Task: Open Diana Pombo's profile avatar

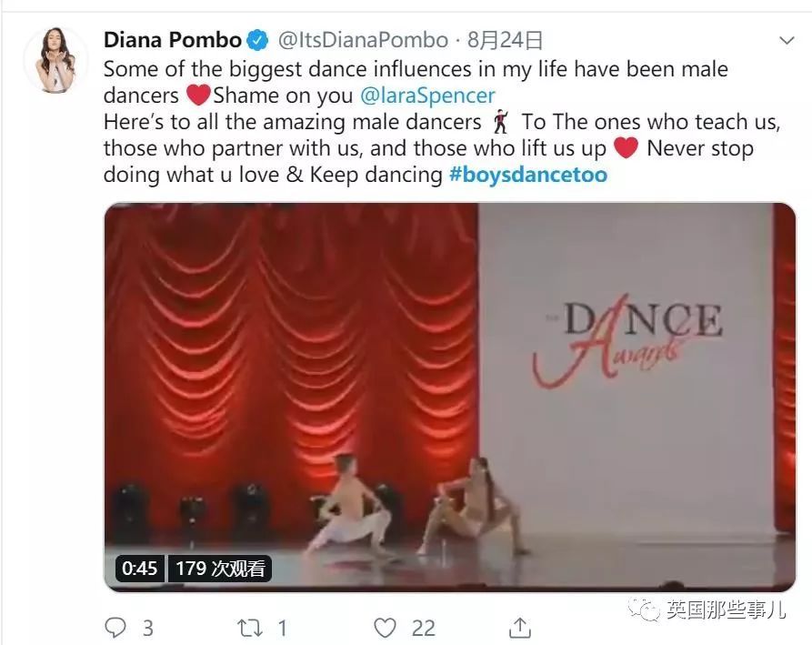Action: tap(56, 60)
